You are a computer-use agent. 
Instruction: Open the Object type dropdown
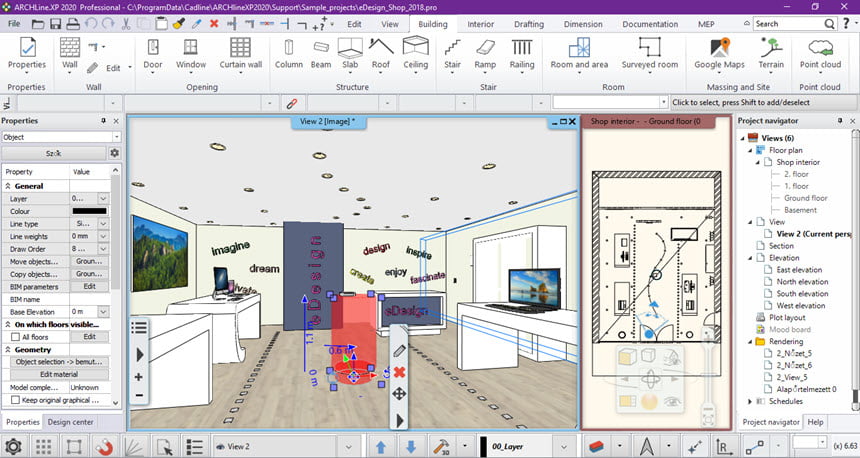116,137
